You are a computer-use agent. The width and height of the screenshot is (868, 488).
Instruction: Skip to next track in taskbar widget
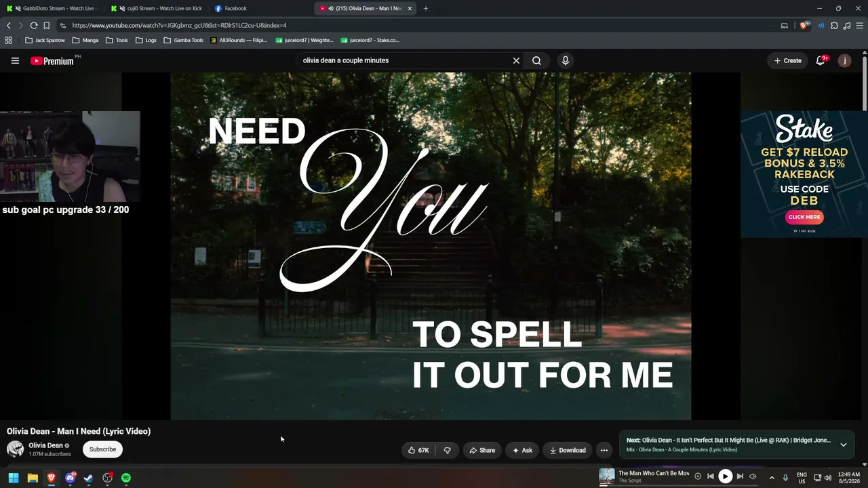[x=740, y=476]
